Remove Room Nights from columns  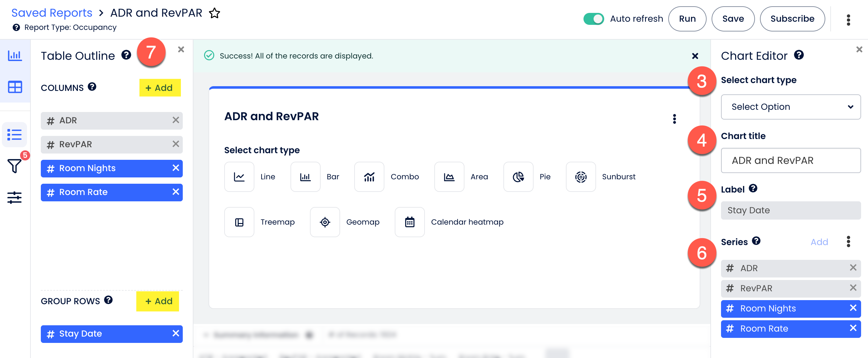tap(176, 168)
